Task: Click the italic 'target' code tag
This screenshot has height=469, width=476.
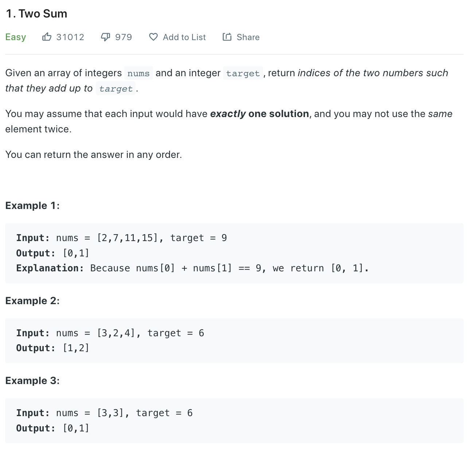Action: [x=116, y=89]
